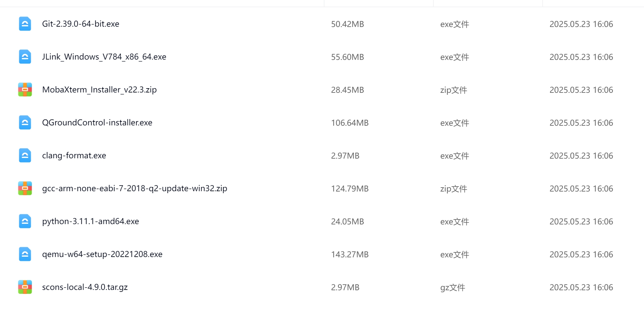Open Git-2.39.0-64-bit.exe

point(81,24)
